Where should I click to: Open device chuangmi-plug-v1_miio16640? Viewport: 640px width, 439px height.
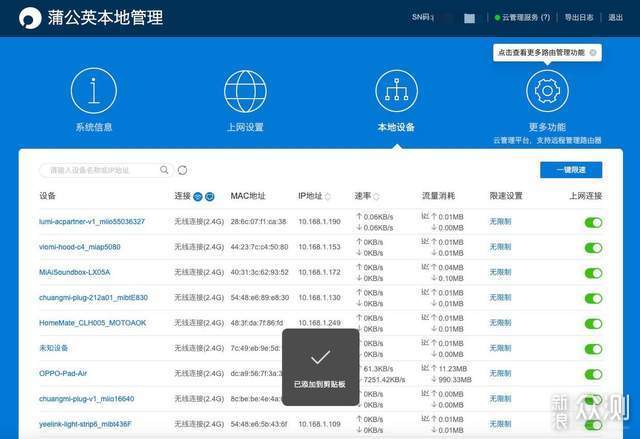pyautogui.click(x=87, y=399)
